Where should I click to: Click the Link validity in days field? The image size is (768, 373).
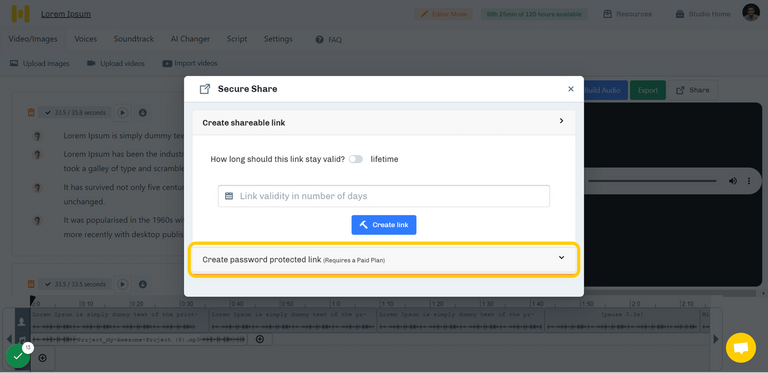[384, 196]
